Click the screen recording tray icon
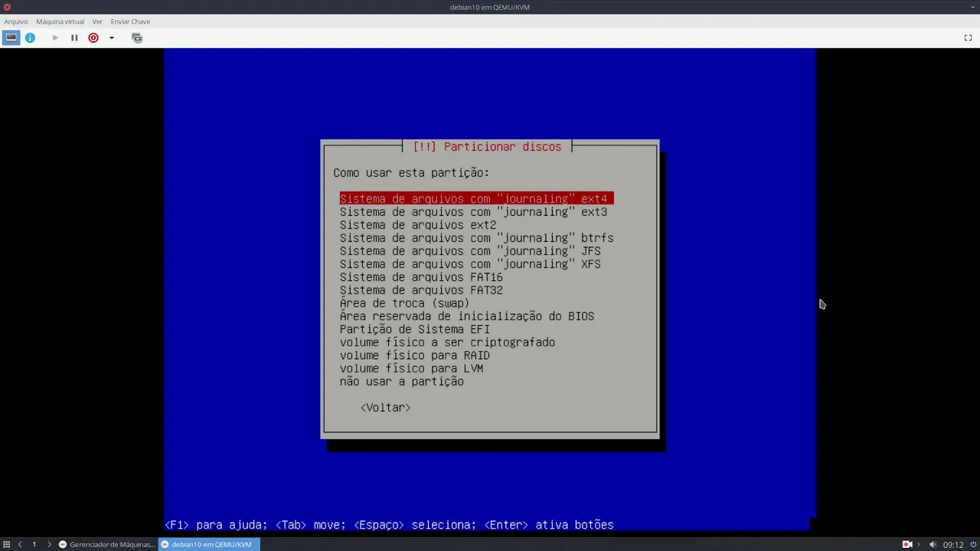This screenshot has height=551, width=980. (x=907, y=544)
